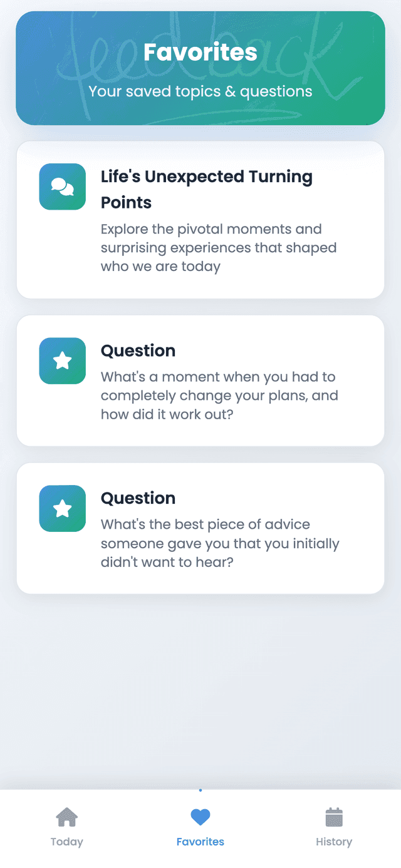The image size is (401, 868).
Task: Open the History tab
Action: (334, 826)
